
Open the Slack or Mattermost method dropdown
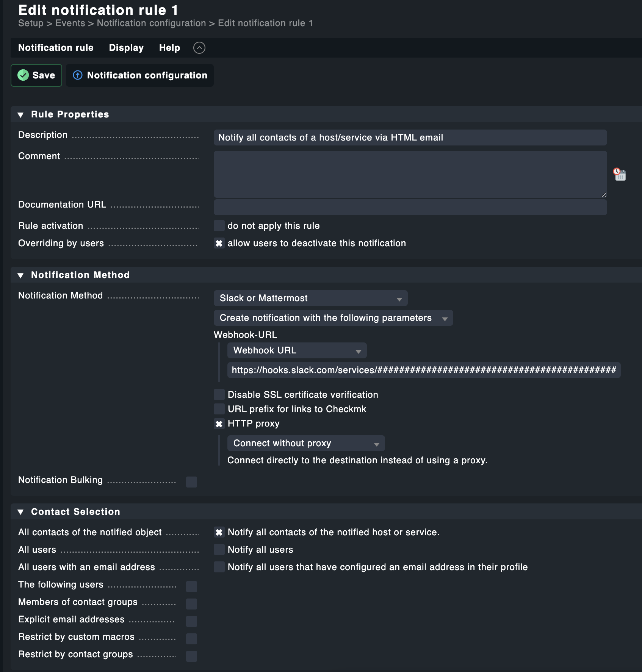click(x=310, y=298)
